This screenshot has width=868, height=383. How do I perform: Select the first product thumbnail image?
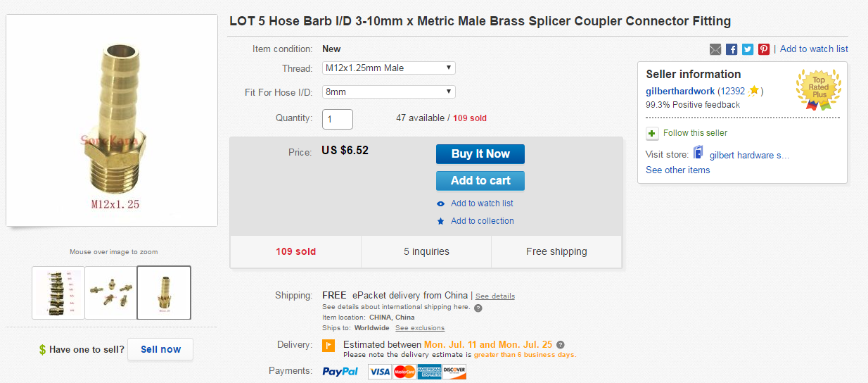click(x=58, y=292)
